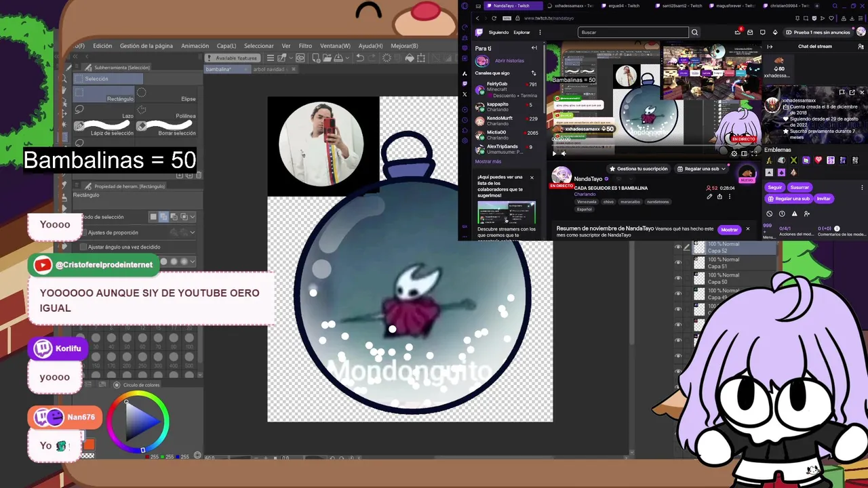Hide layer Capa 51
The height and width of the screenshot is (488, 868).
[x=678, y=263]
